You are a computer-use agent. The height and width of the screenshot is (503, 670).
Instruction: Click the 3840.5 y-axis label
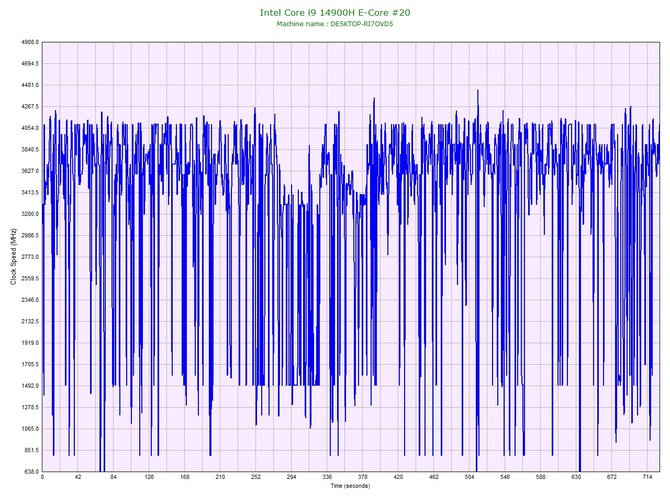[x=30, y=150]
